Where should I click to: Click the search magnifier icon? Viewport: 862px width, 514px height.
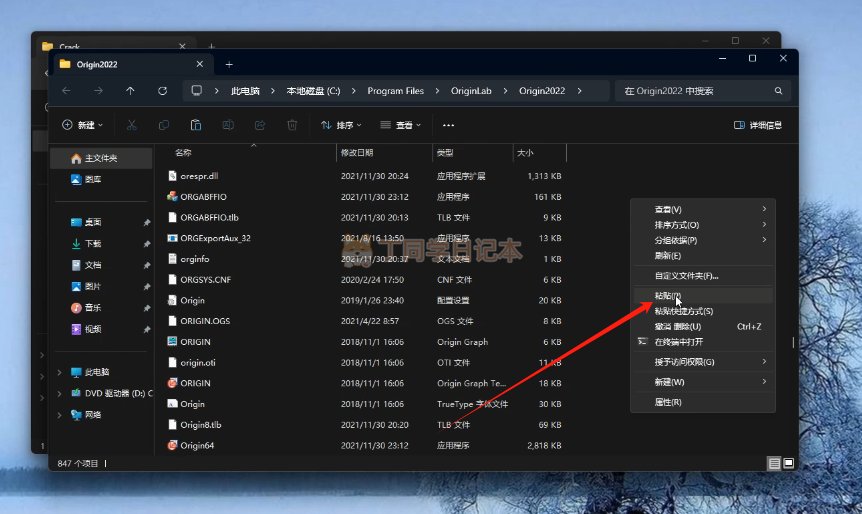[x=779, y=91]
